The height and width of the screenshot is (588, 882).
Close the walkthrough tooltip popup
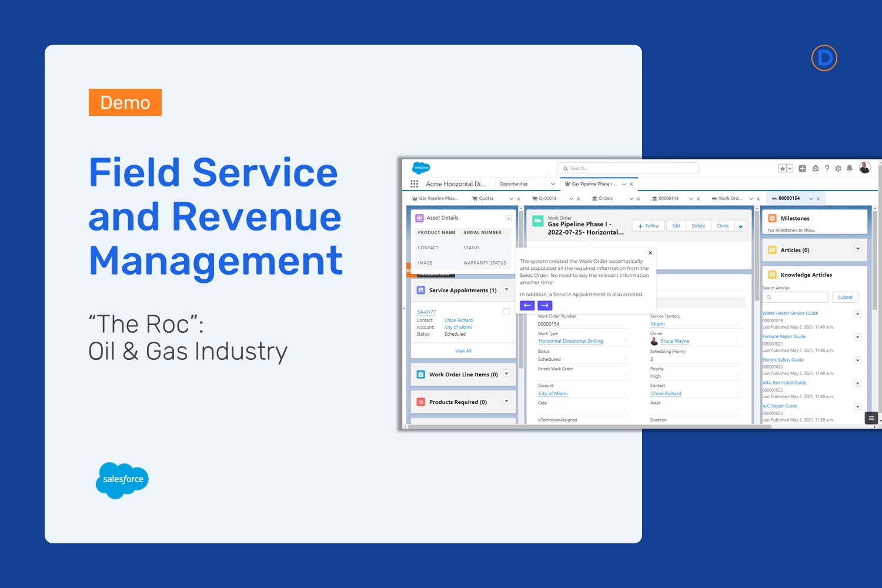[x=650, y=253]
